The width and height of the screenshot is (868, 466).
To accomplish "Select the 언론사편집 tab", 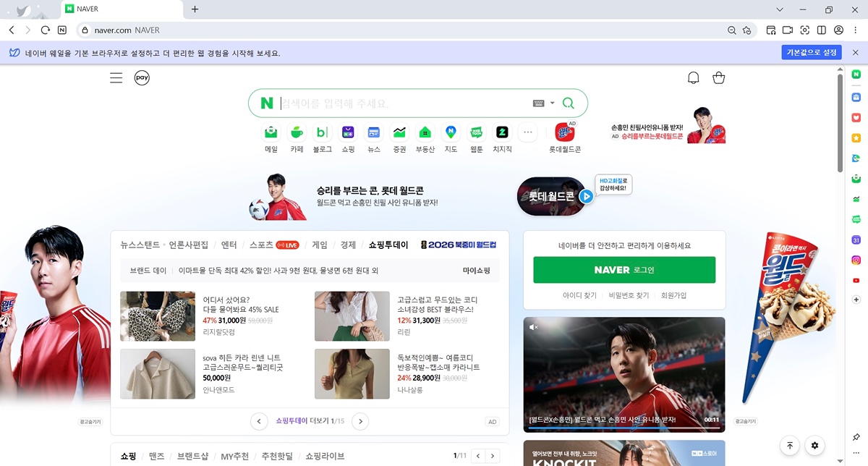I will tap(188, 245).
